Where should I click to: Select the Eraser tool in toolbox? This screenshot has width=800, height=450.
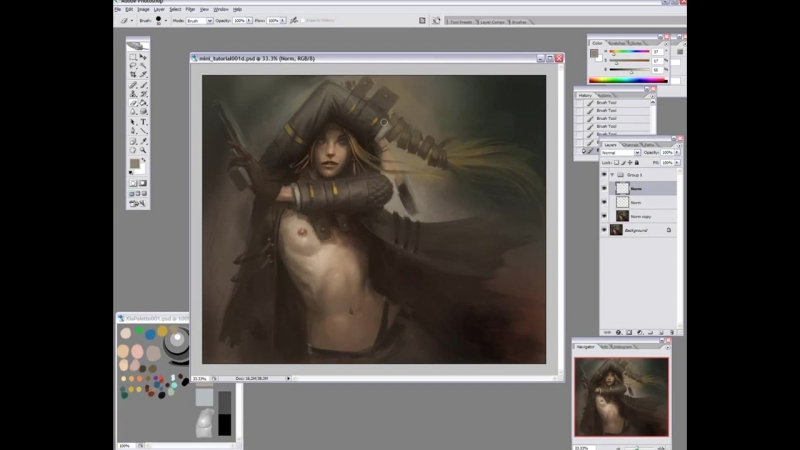[x=133, y=103]
